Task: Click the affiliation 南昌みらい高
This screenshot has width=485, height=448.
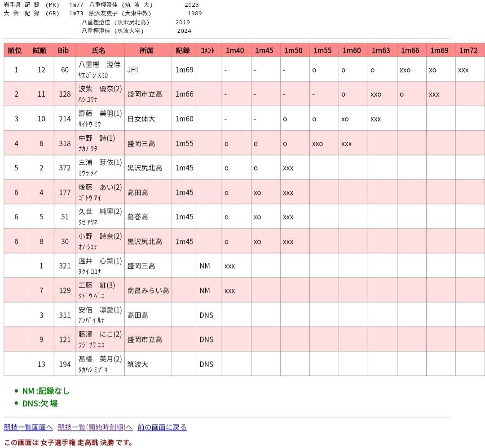Action: click(x=148, y=290)
